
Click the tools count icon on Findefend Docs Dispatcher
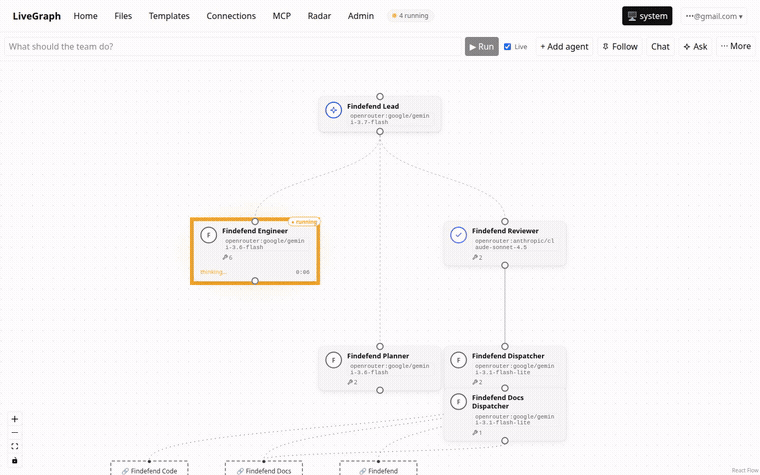point(477,433)
